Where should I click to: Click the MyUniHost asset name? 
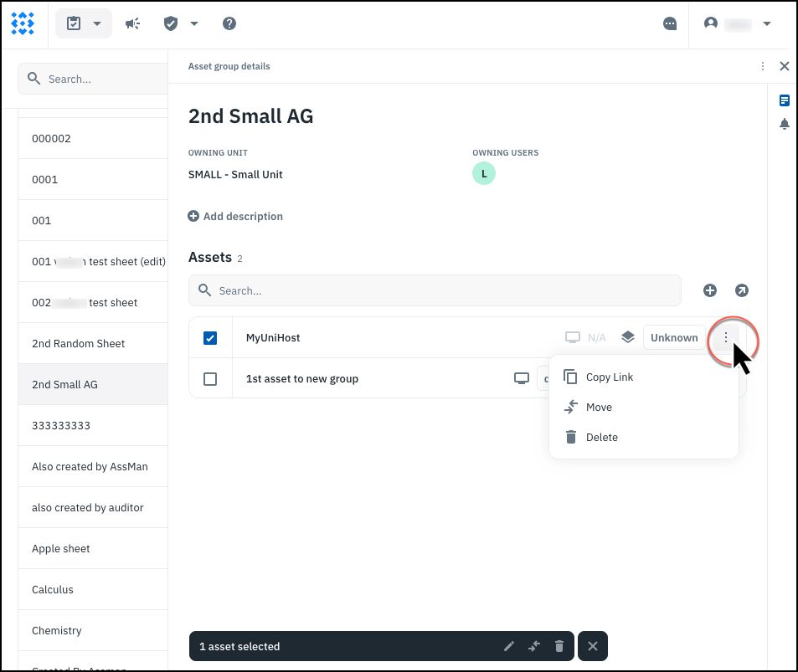[x=273, y=338]
